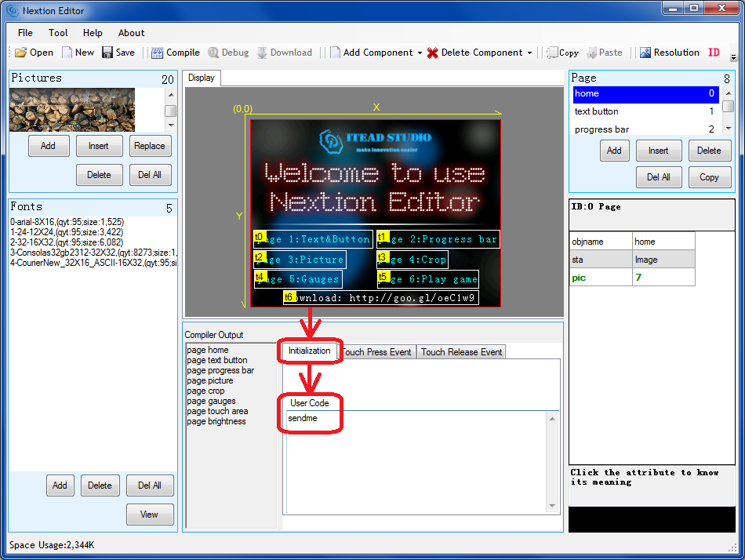This screenshot has width=745, height=560.
Task: Select the Initialization tab
Action: click(309, 351)
